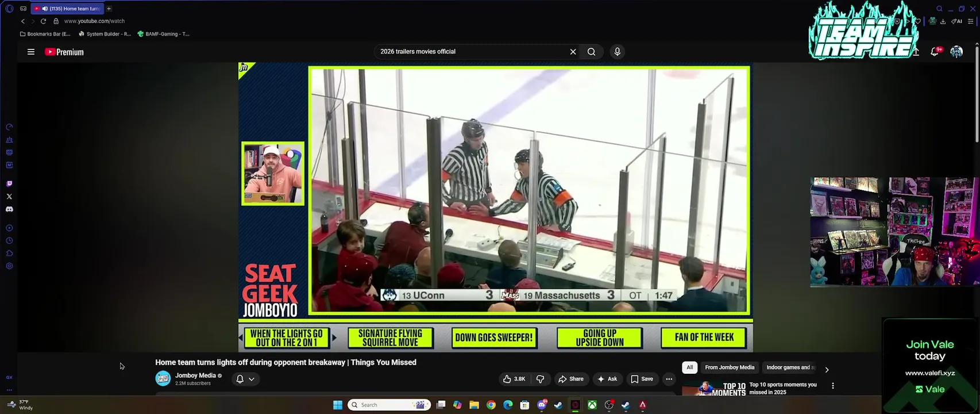Open Top 10 sports moments video title

(783, 388)
